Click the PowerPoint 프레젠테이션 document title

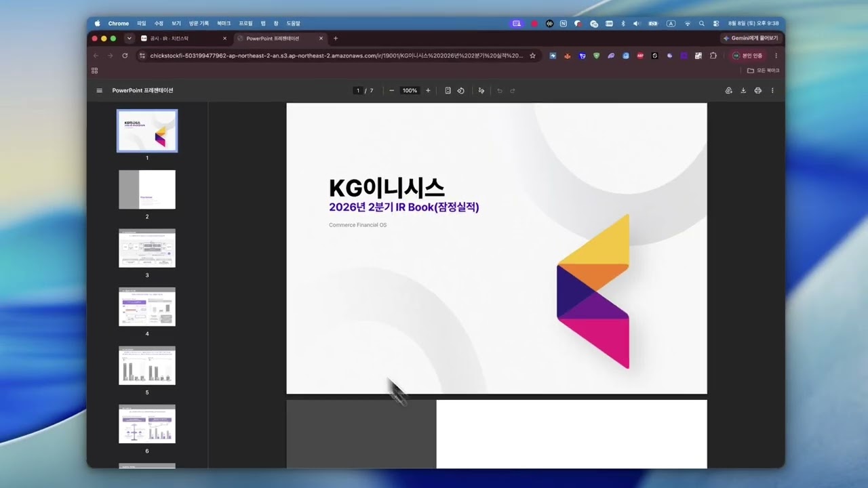click(143, 91)
